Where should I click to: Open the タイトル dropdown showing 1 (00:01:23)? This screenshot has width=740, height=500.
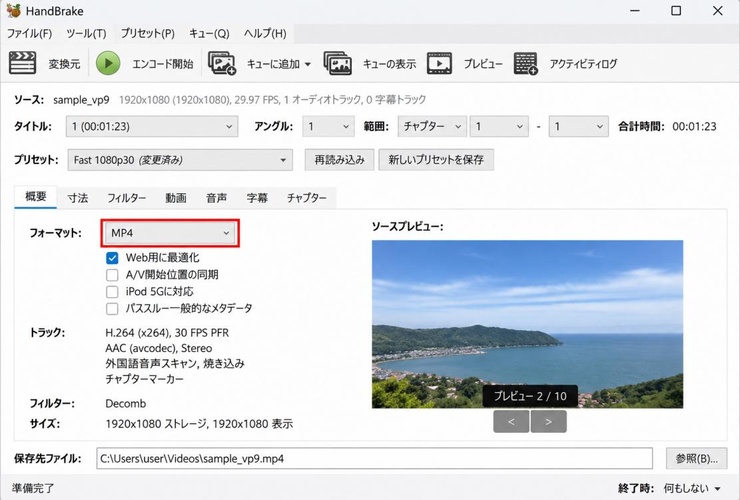(152, 127)
